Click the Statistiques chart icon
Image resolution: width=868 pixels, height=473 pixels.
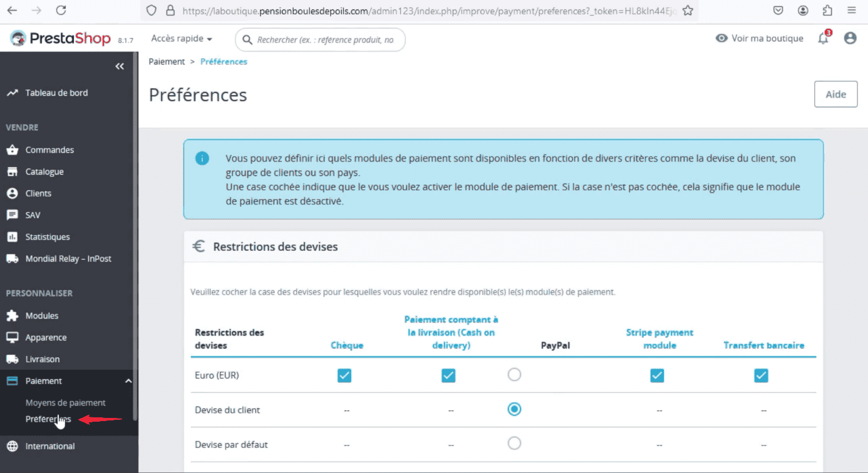tap(12, 237)
